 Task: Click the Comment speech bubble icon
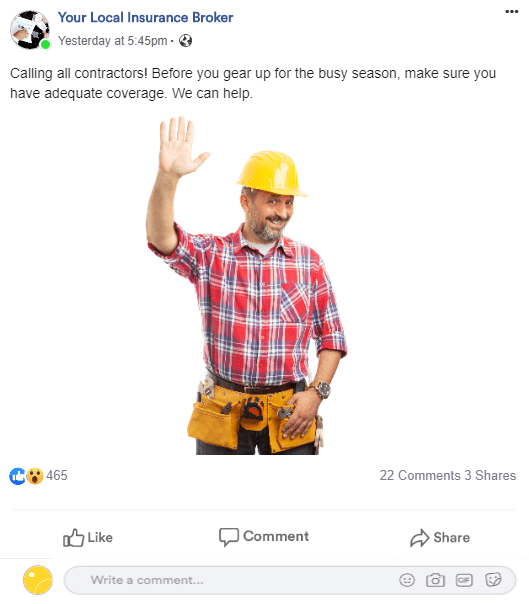tap(229, 537)
